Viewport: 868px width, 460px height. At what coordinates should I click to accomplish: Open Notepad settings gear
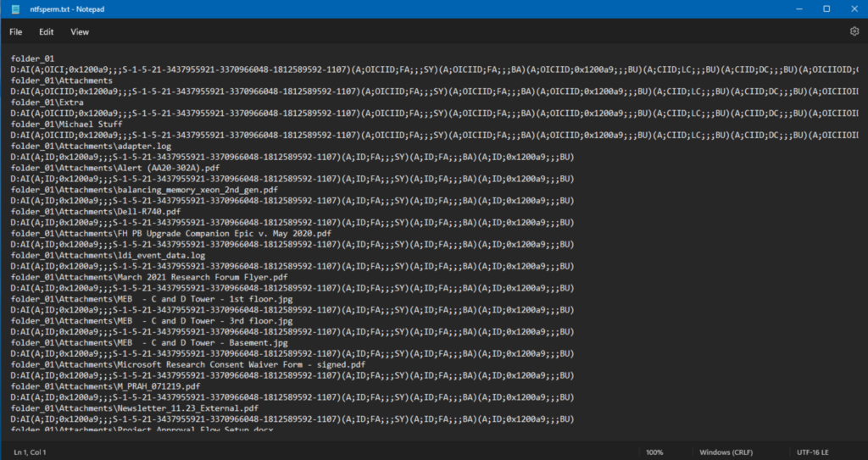(x=854, y=31)
